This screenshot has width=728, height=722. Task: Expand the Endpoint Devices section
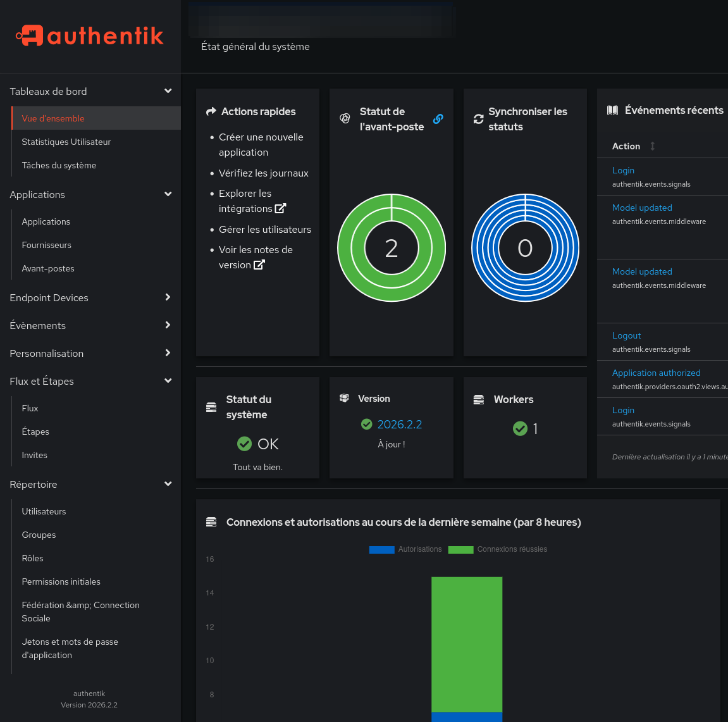tap(168, 297)
